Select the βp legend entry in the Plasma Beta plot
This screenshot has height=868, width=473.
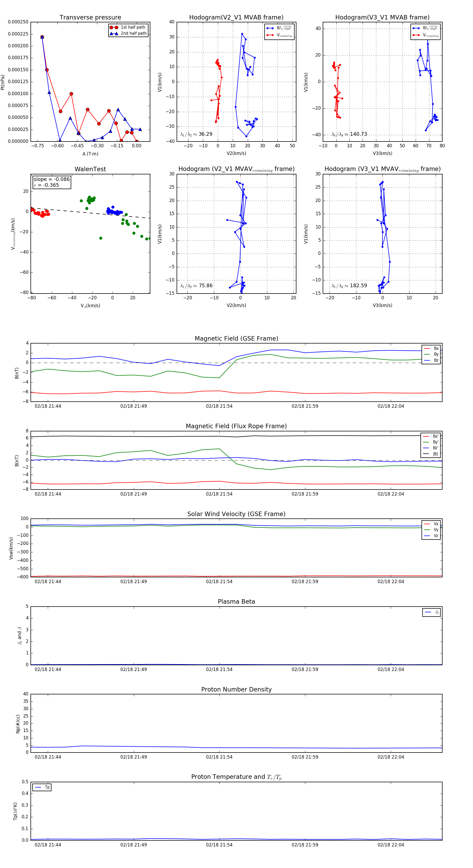click(x=431, y=612)
